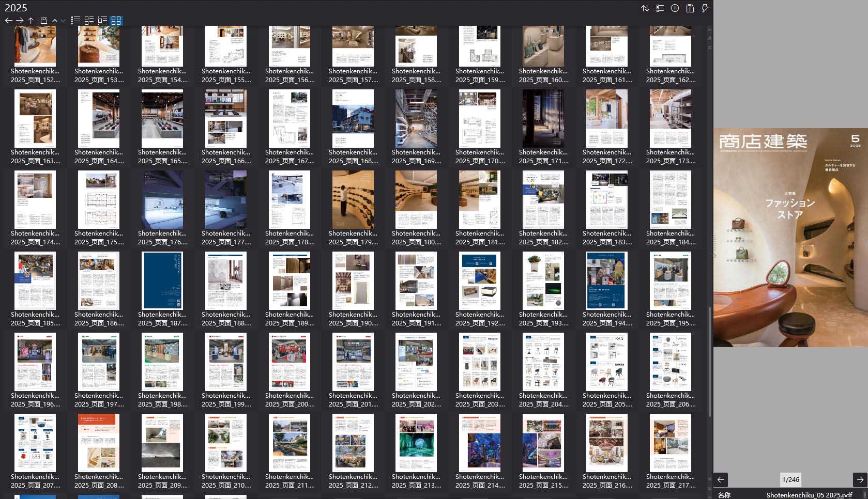The width and height of the screenshot is (868, 499).
Task: Click the paste clipboard icon
Action: (x=690, y=8)
